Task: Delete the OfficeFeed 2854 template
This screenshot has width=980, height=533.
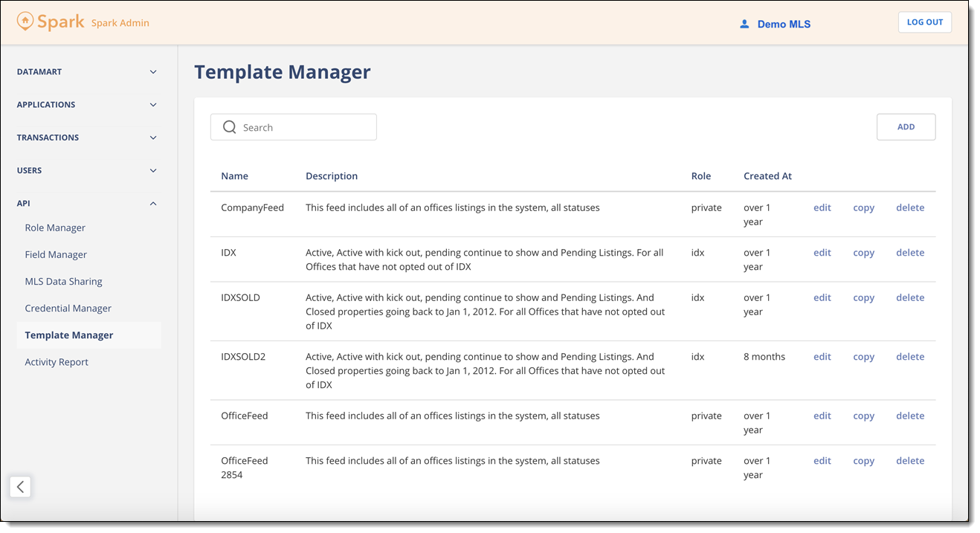Action: (x=910, y=461)
